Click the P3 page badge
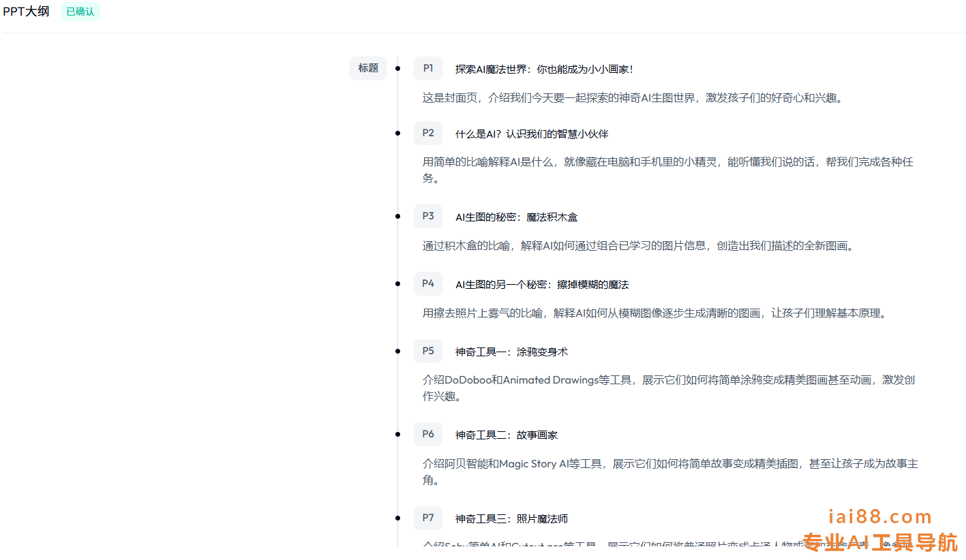Image resolution: width=966 pixels, height=560 pixels. pyautogui.click(x=428, y=216)
